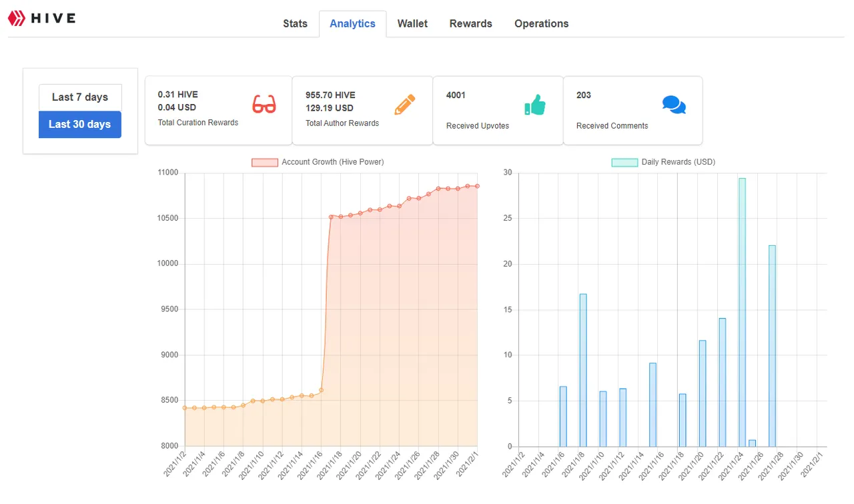The height and width of the screenshot is (504, 854).
Task: Click the last growth data point at 2021/2/1
Action: [x=477, y=186]
